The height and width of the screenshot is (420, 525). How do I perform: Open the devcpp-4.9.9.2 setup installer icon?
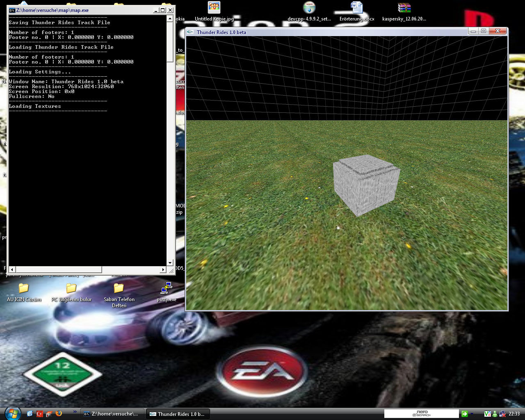tap(309, 8)
